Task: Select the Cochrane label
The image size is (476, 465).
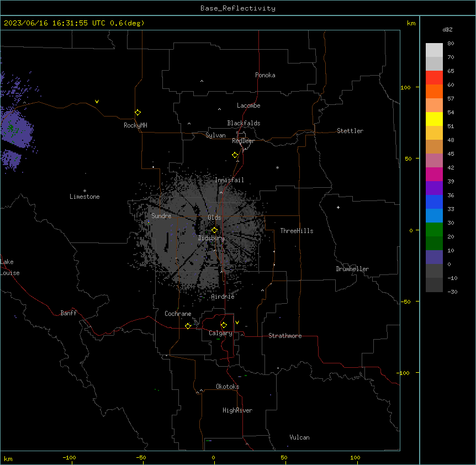Action: click(178, 314)
